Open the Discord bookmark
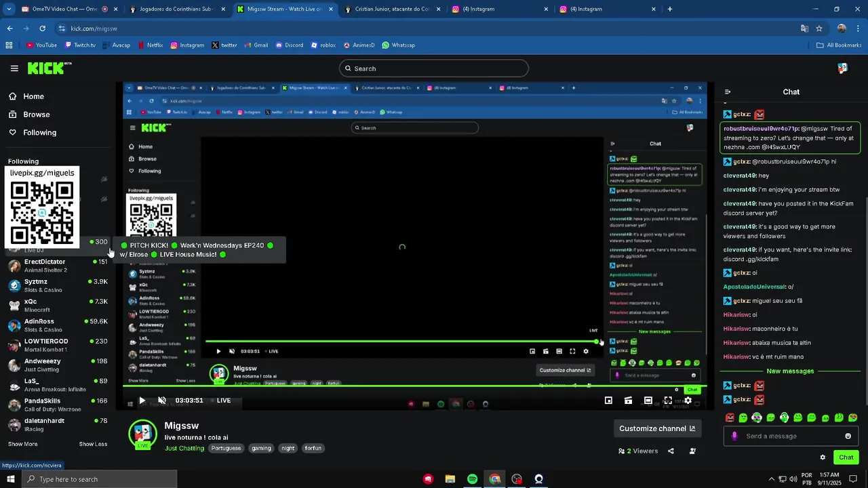 click(289, 45)
